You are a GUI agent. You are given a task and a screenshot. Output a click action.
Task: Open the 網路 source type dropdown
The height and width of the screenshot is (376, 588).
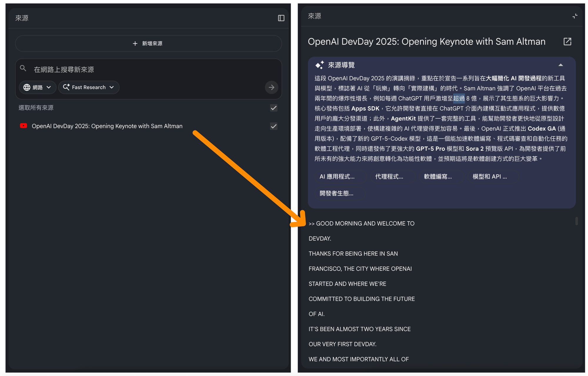37,88
